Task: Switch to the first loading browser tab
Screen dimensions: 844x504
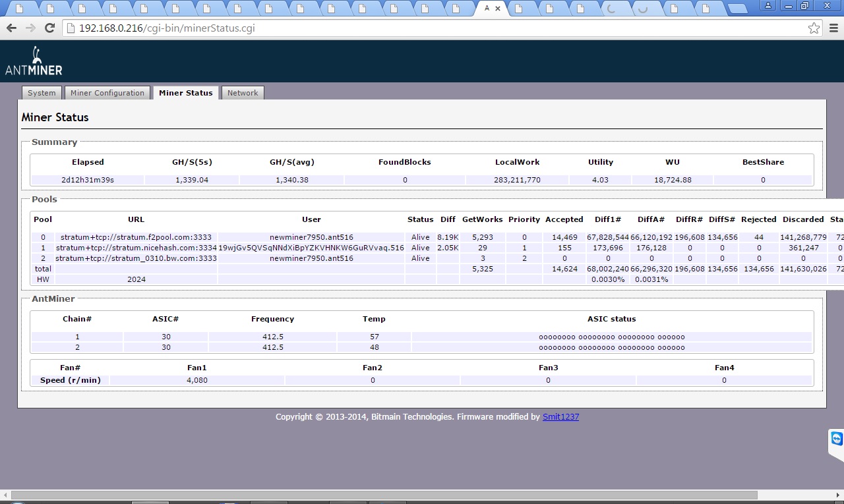Action: pos(611,9)
